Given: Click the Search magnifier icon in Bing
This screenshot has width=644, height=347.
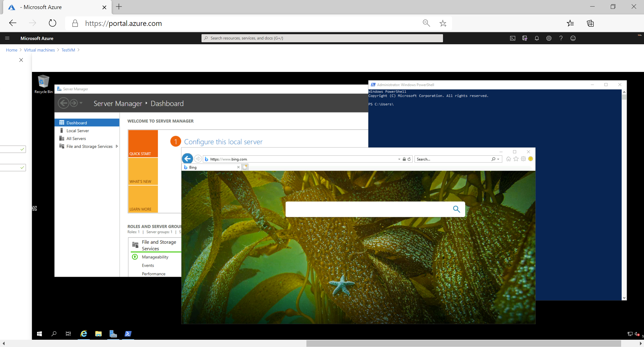Looking at the screenshot, I should [456, 209].
